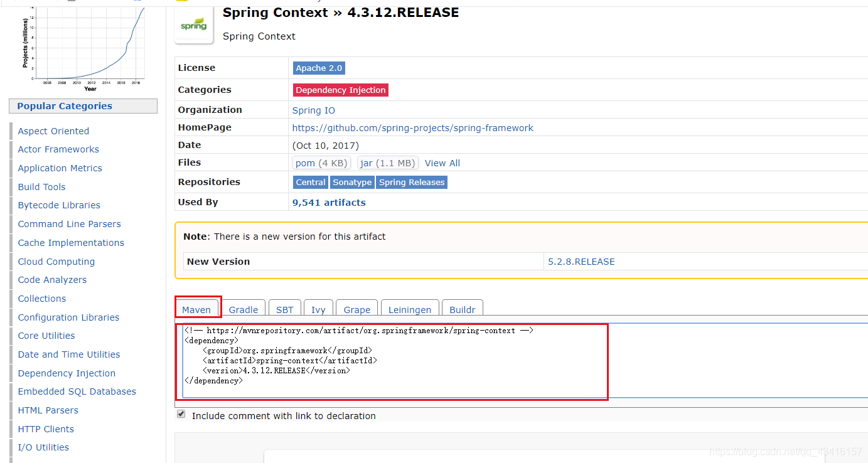Switch to the Ivy tab

(x=318, y=309)
